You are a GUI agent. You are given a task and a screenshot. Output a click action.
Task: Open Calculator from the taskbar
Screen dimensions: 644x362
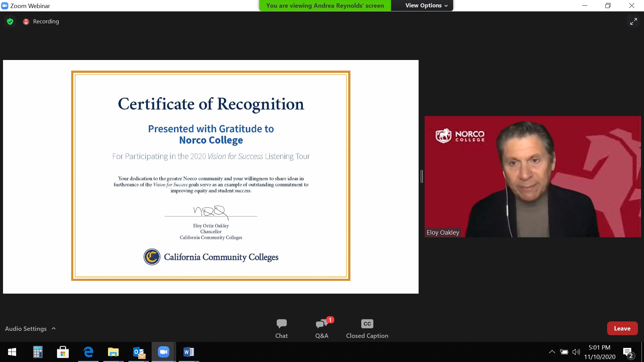point(38,352)
